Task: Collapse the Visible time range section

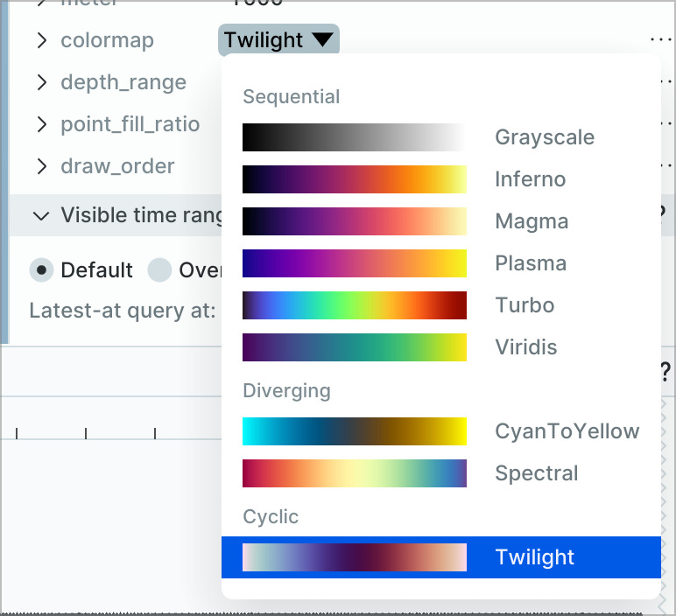Action: tap(41, 215)
